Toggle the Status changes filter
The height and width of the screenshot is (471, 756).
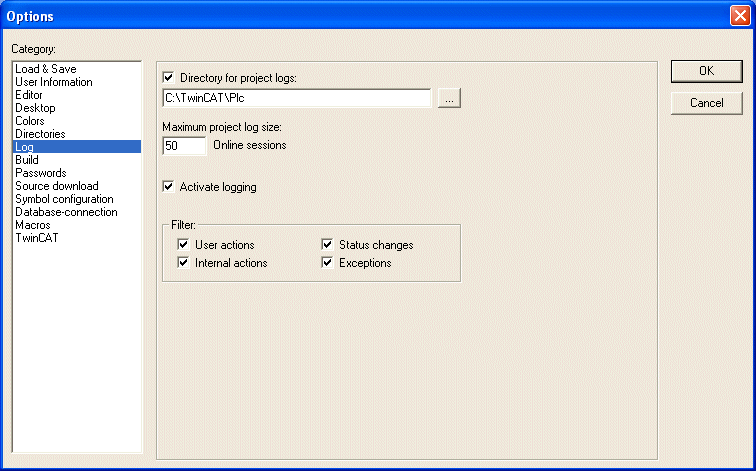click(327, 244)
